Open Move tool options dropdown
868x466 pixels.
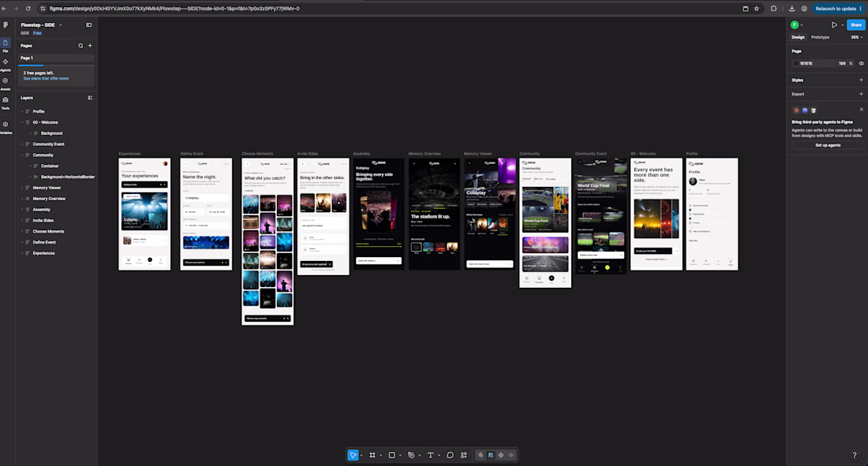(x=361, y=456)
